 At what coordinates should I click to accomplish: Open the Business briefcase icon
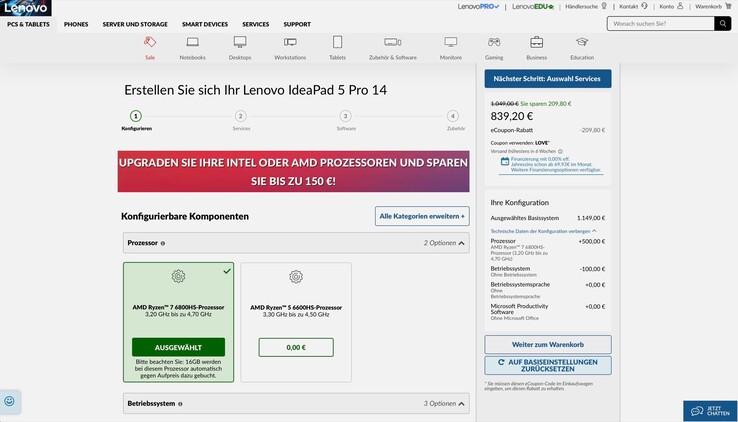tap(537, 42)
